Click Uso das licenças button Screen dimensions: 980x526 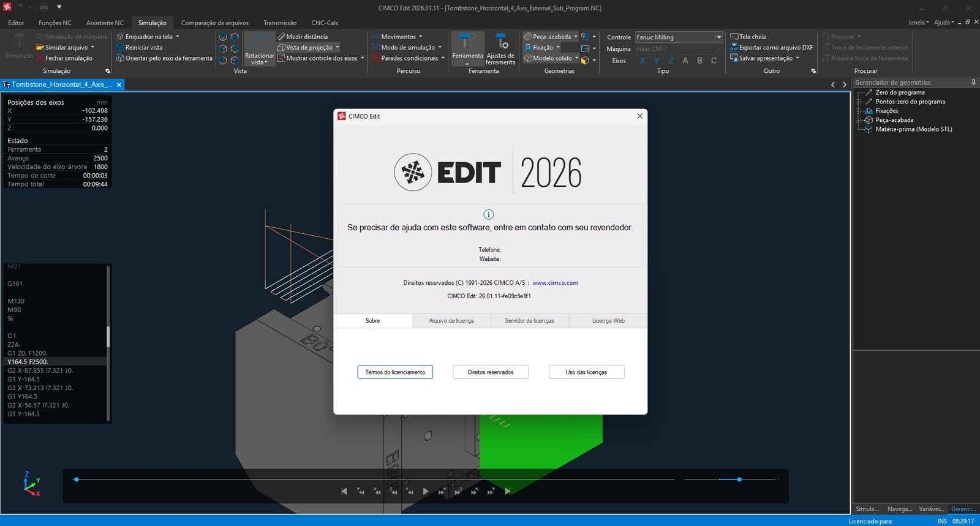pyautogui.click(x=587, y=372)
